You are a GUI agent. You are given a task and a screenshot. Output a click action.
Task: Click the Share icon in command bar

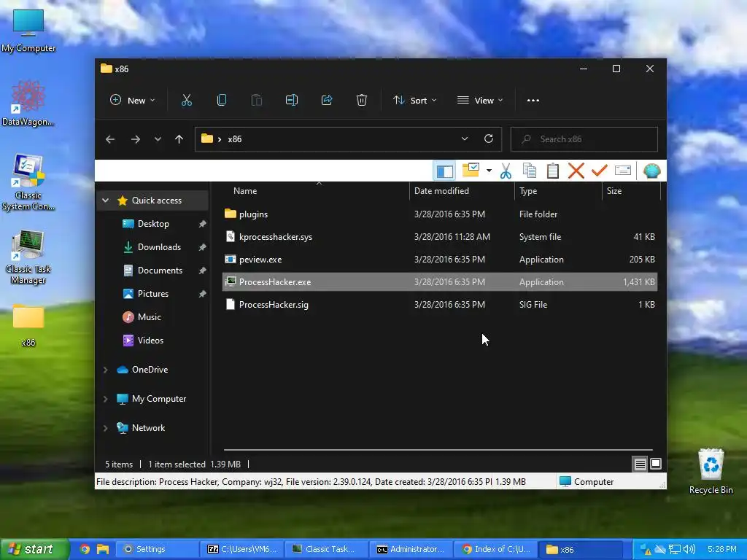point(327,101)
